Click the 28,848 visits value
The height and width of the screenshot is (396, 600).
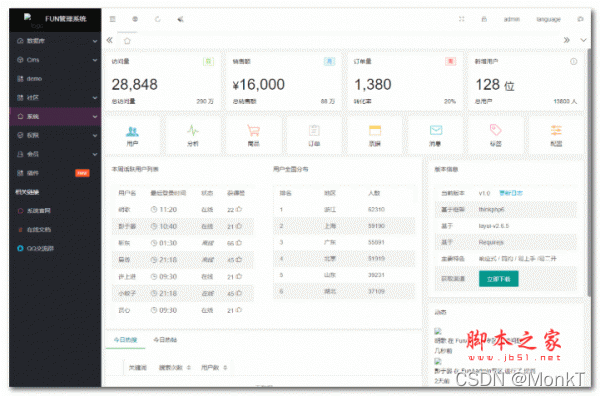pos(135,85)
